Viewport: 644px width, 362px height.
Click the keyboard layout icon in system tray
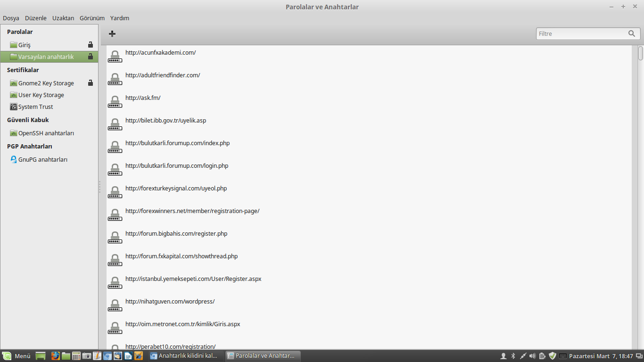point(563,356)
